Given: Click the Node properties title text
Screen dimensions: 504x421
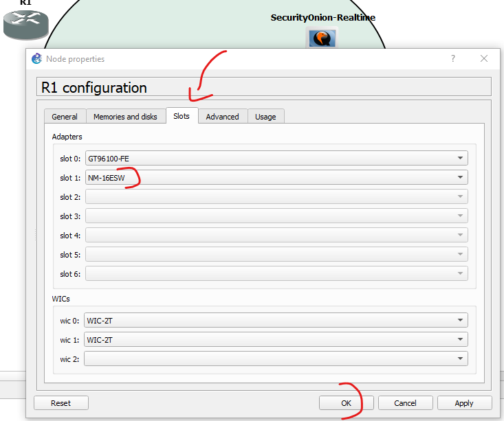Looking at the screenshot, I should click(75, 59).
